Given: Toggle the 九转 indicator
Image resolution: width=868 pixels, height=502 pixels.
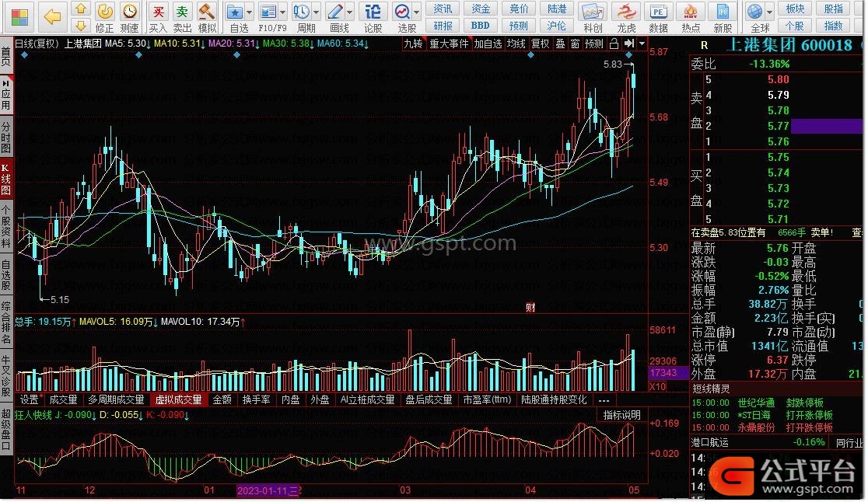Looking at the screenshot, I should (413, 44).
